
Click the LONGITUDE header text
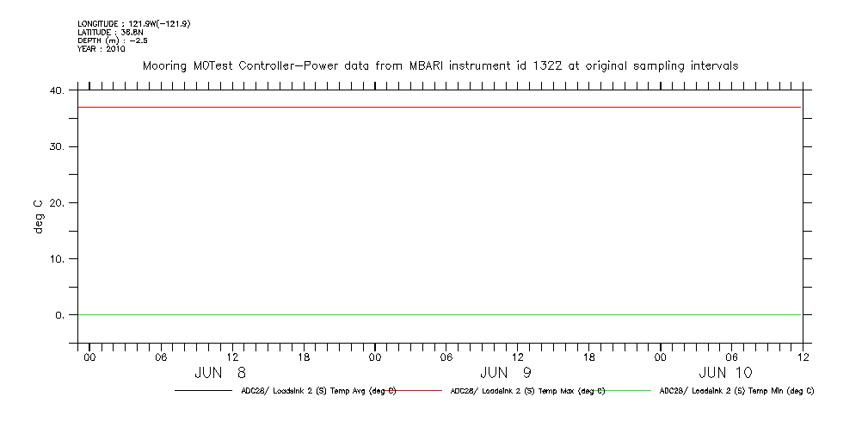(x=133, y=24)
